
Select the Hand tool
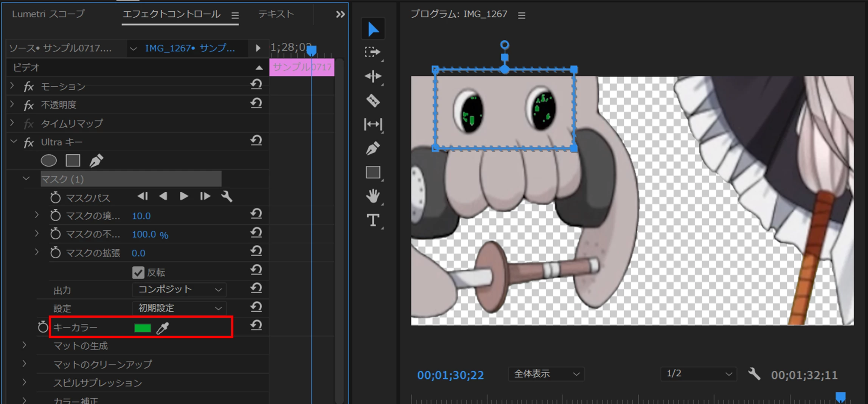(373, 196)
